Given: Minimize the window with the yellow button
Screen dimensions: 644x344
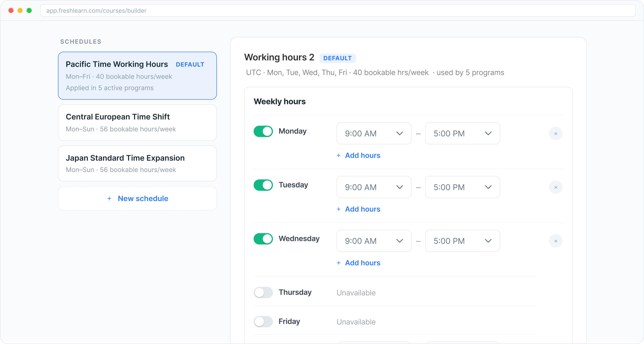Looking at the screenshot, I should point(20,11).
